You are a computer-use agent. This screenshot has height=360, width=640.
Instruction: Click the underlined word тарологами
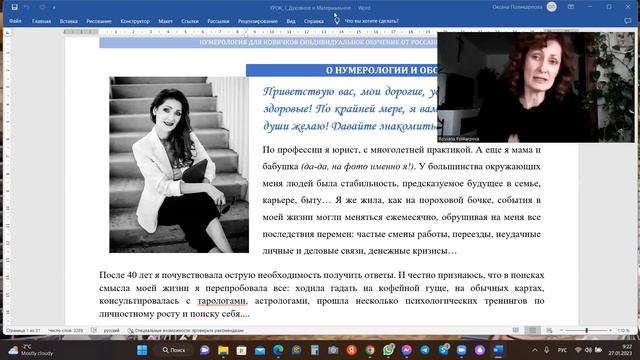(222, 301)
